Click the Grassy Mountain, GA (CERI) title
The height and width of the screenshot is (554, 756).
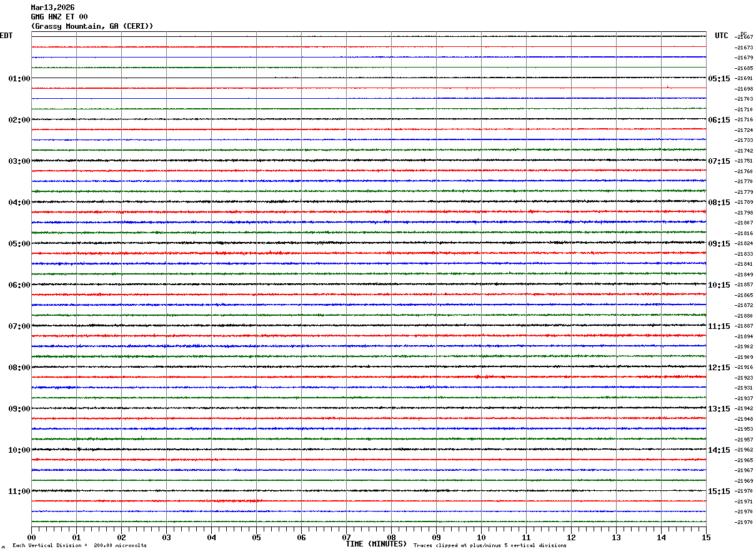pyautogui.click(x=92, y=26)
